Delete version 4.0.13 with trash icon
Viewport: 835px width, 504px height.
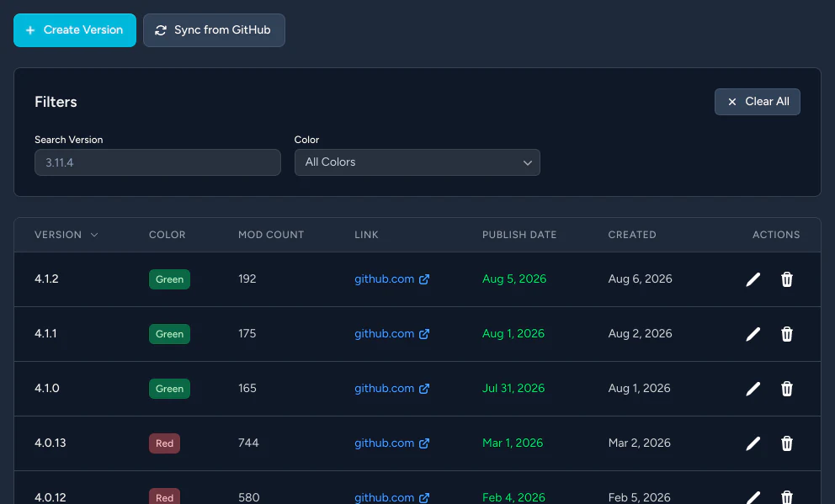coord(786,443)
